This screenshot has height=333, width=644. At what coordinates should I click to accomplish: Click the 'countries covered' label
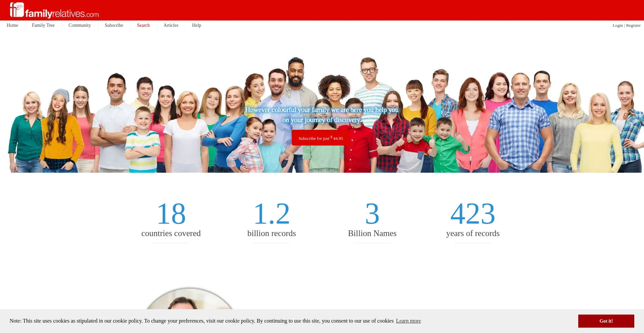click(x=171, y=233)
